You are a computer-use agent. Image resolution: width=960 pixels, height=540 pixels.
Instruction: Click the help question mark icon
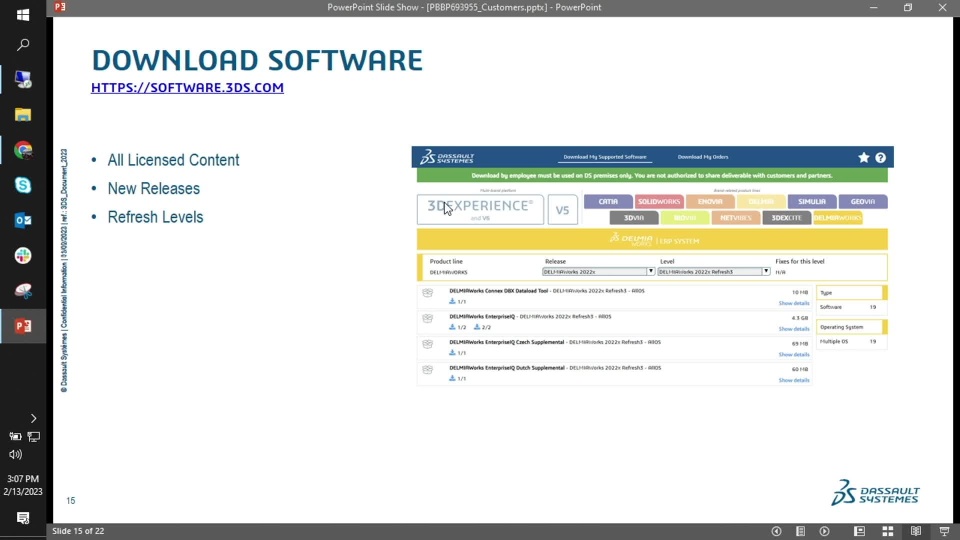[880, 157]
